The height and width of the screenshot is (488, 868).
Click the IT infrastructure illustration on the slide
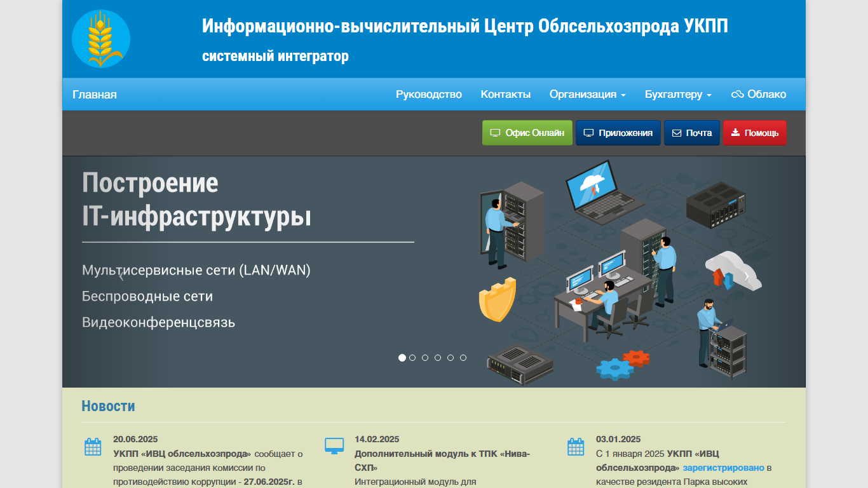point(620,272)
